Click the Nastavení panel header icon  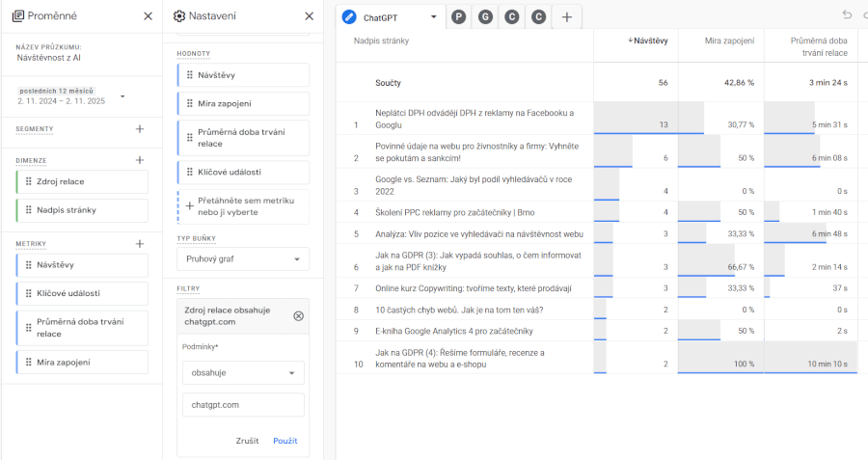(x=179, y=16)
